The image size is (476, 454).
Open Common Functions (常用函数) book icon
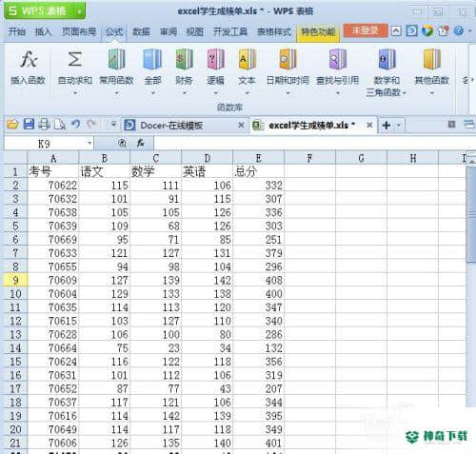click(x=116, y=59)
